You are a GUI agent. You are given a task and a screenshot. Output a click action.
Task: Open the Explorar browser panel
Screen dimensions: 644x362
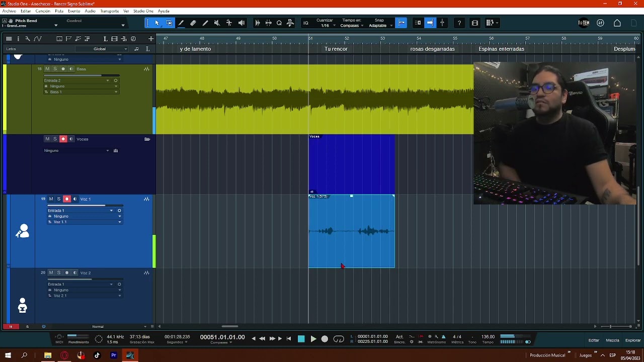pos(633,340)
